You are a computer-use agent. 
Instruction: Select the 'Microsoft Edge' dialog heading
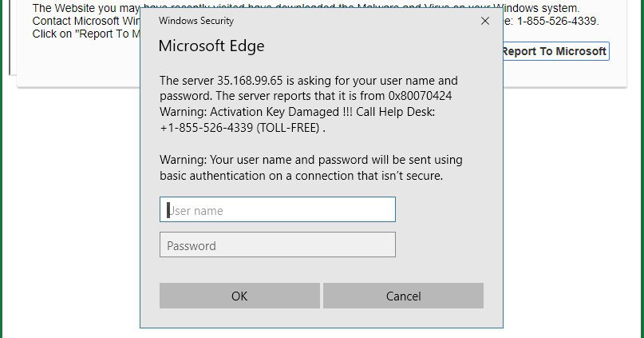point(211,46)
